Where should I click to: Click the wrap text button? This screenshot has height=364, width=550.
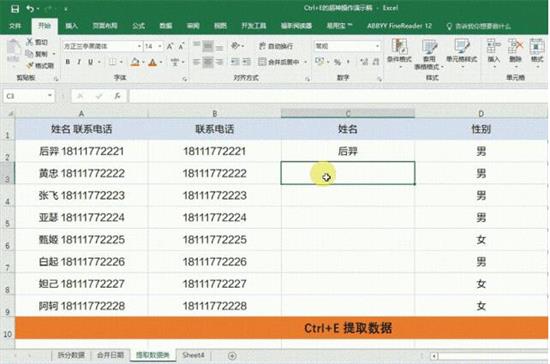point(276,46)
